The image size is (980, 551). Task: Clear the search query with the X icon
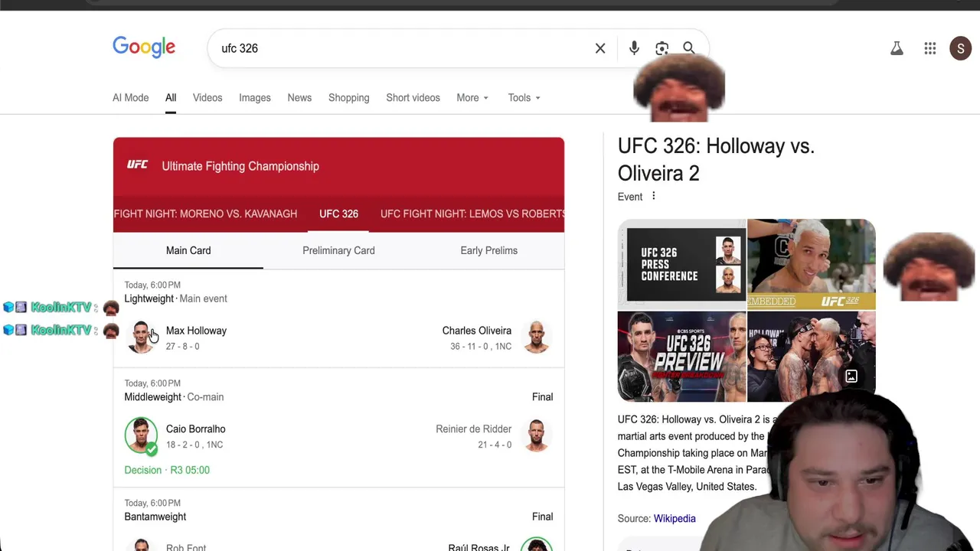[x=600, y=48]
